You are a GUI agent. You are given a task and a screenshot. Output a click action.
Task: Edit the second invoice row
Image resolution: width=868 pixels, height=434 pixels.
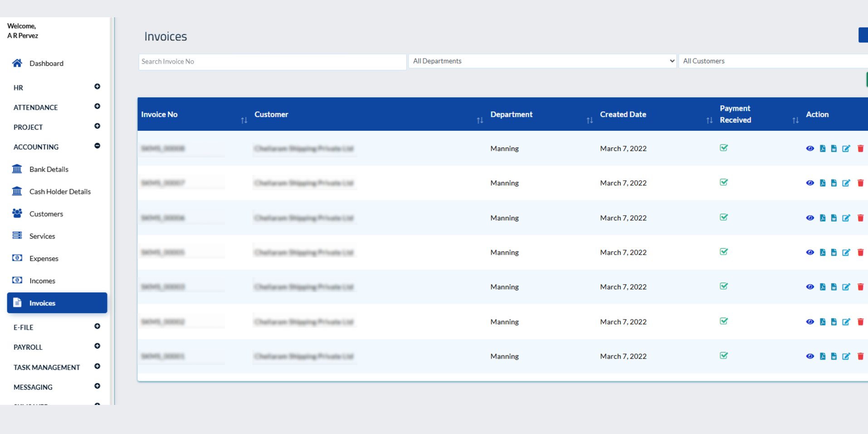click(x=846, y=183)
